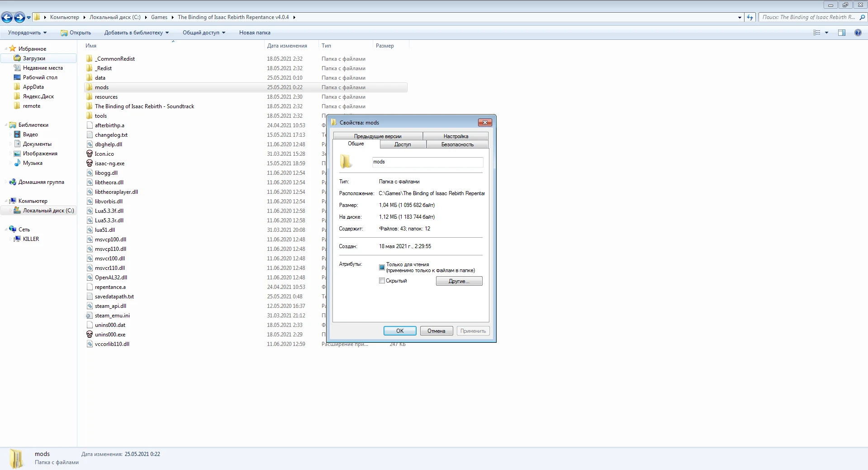Click the dbghelp.dll file icon
The image size is (868, 470).
click(90, 144)
